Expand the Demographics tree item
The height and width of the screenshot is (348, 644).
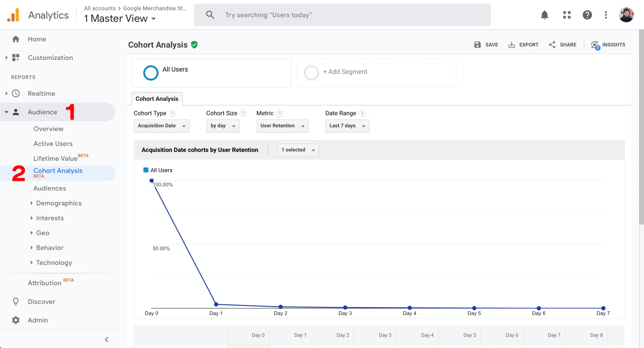[32, 203]
